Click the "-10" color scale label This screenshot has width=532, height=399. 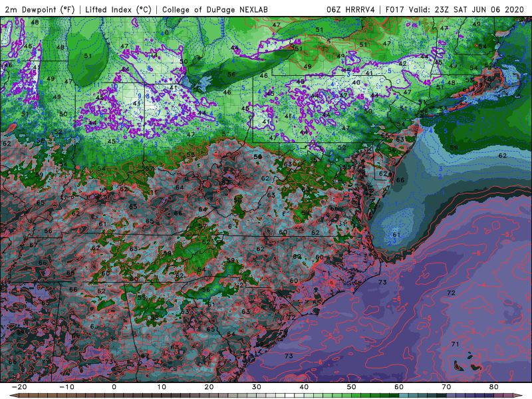point(66,387)
